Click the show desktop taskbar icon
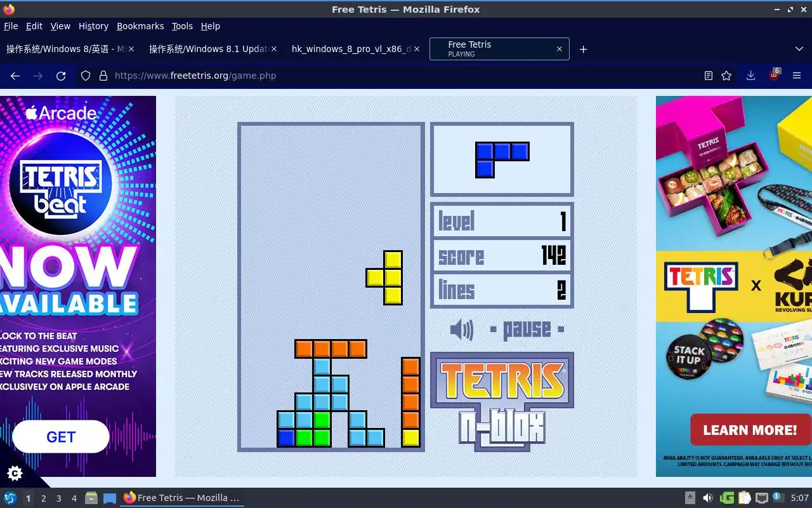Screen dimensions: 812x508 (x=110, y=498)
